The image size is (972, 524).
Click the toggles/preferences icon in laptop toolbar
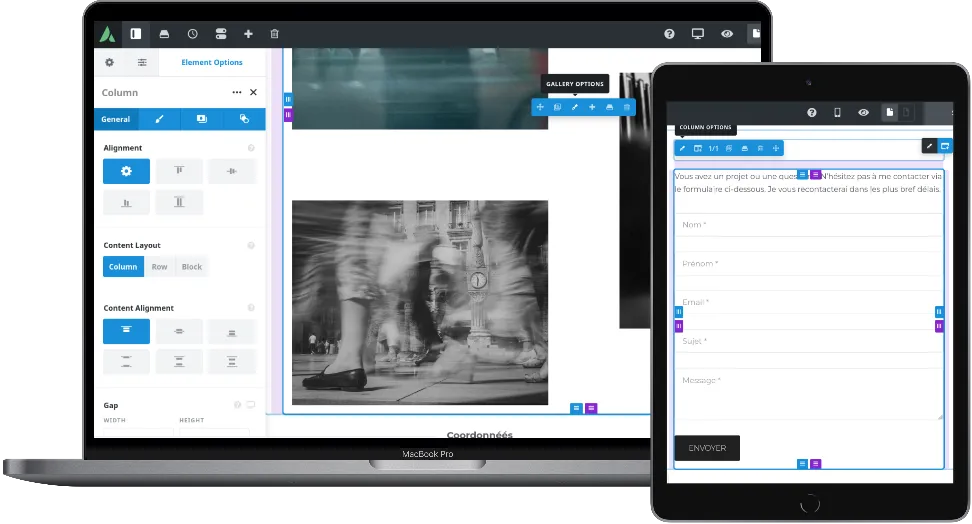point(221,34)
